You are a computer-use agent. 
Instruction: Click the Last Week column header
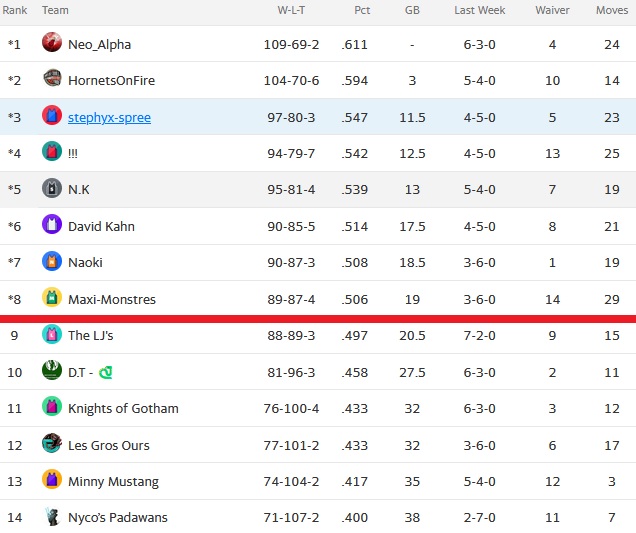click(479, 10)
